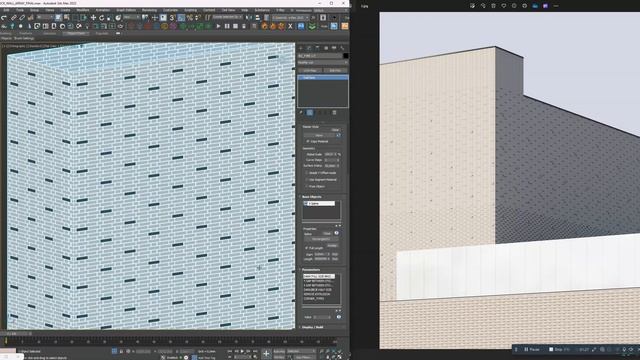Select the DARKBRICK parameter in Parameters list
This screenshot has height=360, width=640.
point(318,290)
